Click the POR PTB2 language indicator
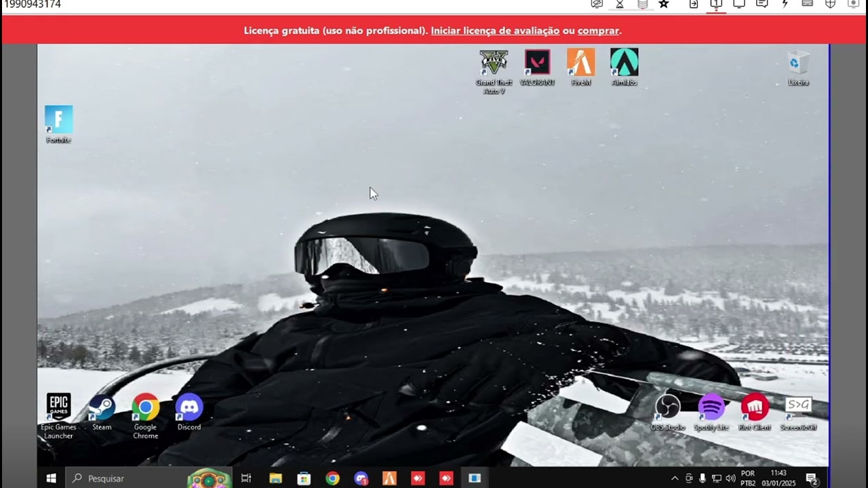This screenshot has width=868, height=488. coord(748,478)
